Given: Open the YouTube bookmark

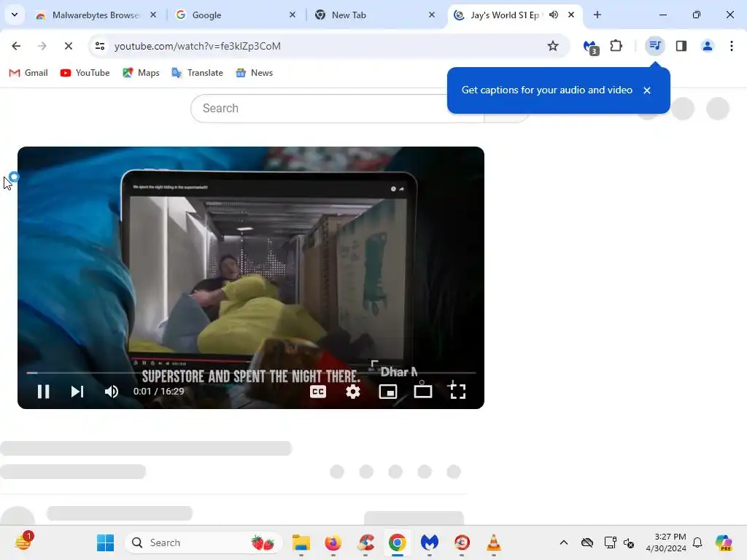Looking at the screenshot, I should (x=85, y=73).
